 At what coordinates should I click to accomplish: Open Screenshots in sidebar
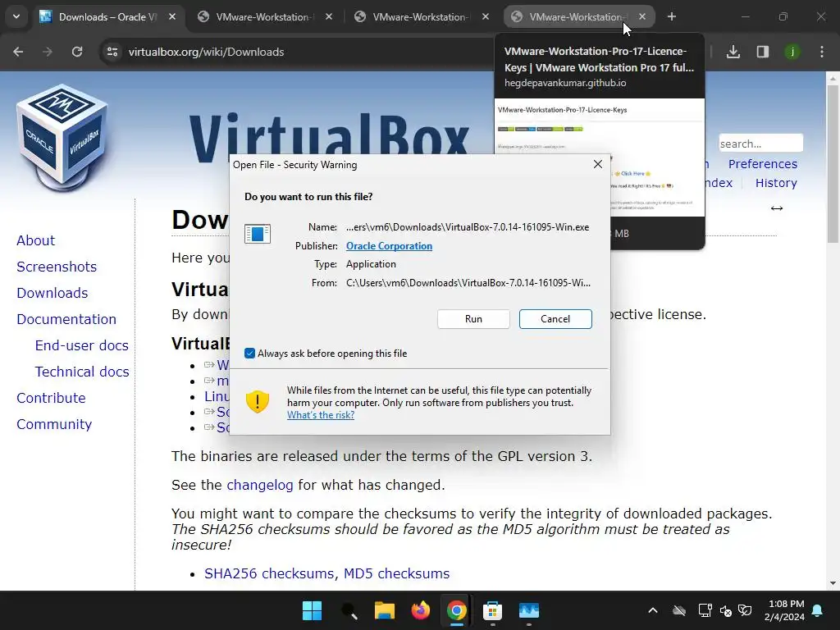coord(57,267)
